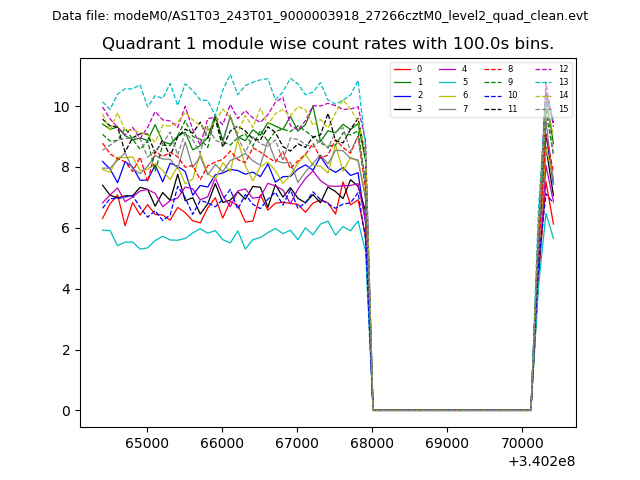640x480 pixels.
Task: Click the y-axis tick label 10
Action: pyautogui.click(x=62, y=107)
